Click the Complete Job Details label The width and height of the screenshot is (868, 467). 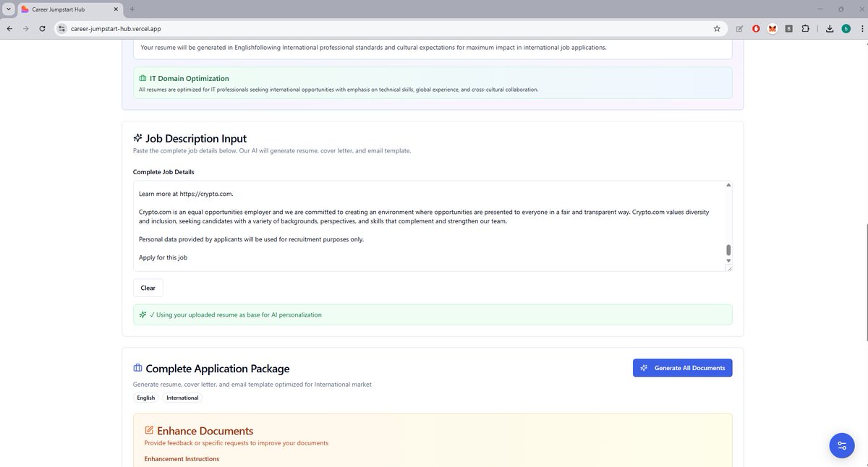(163, 172)
